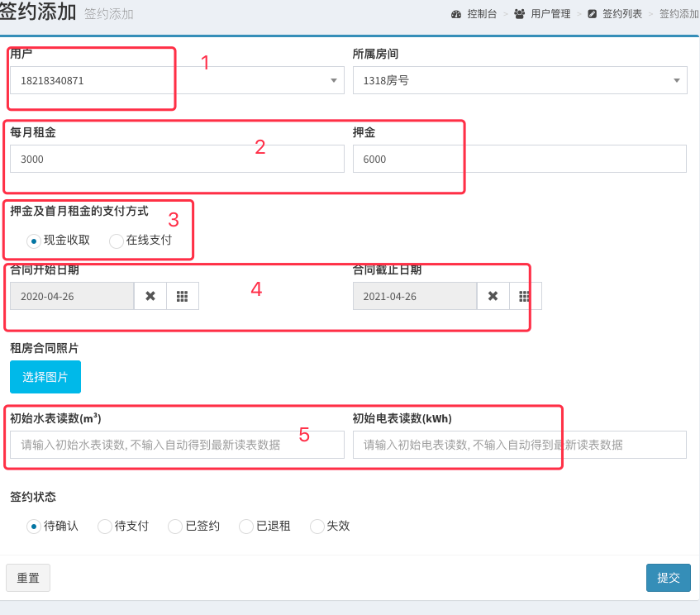The height and width of the screenshot is (615, 700).
Task: Click the 每月租金 field containing 3000
Action: pos(177,159)
